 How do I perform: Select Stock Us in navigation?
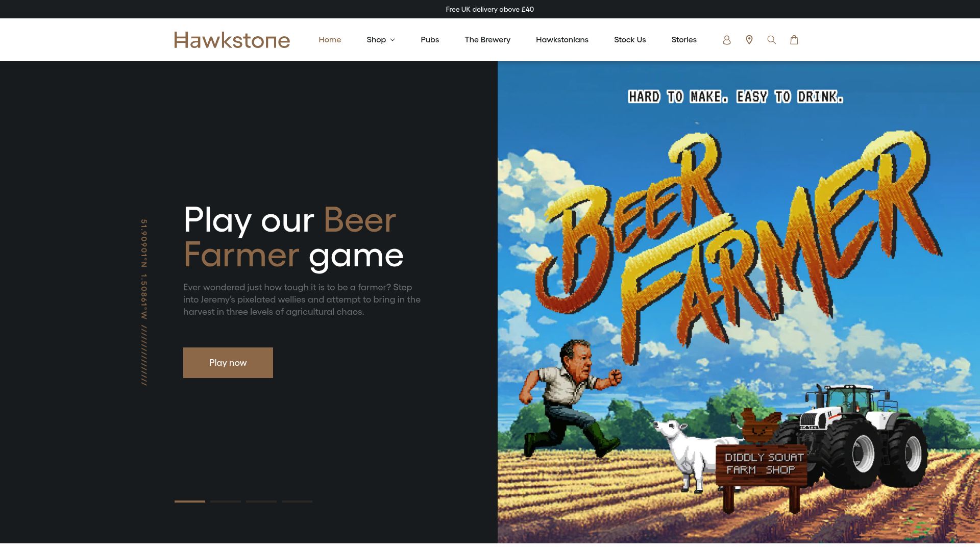630,40
